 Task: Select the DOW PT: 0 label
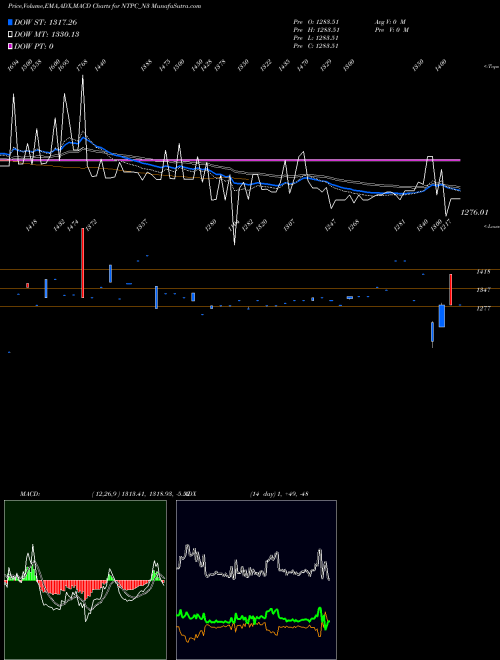pos(33,46)
